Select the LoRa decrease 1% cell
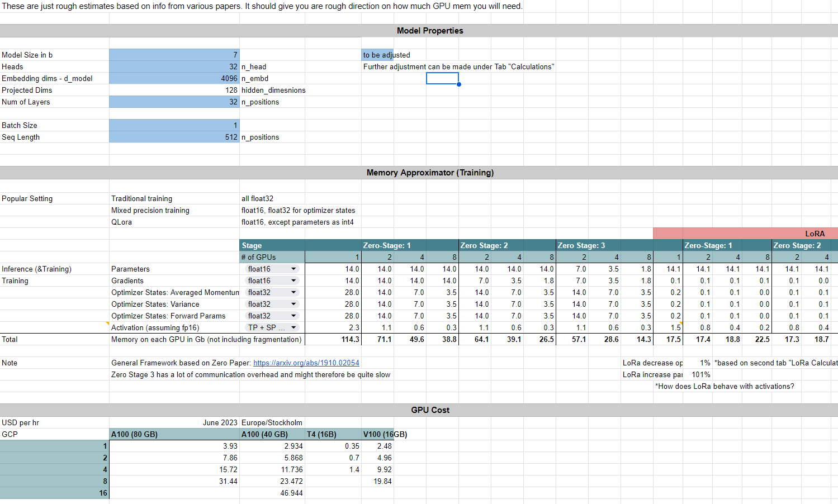 [x=698, y=363]
